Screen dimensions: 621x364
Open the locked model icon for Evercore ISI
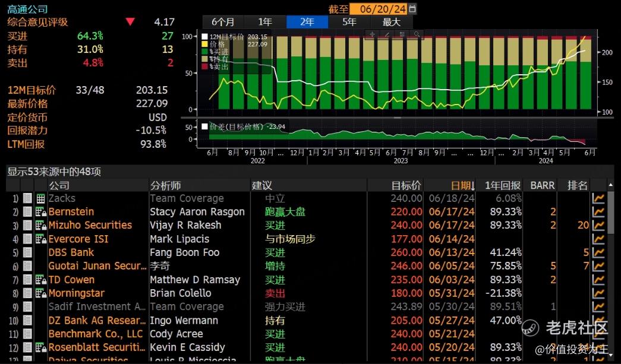pyautogui.click(x=41, y=239)
